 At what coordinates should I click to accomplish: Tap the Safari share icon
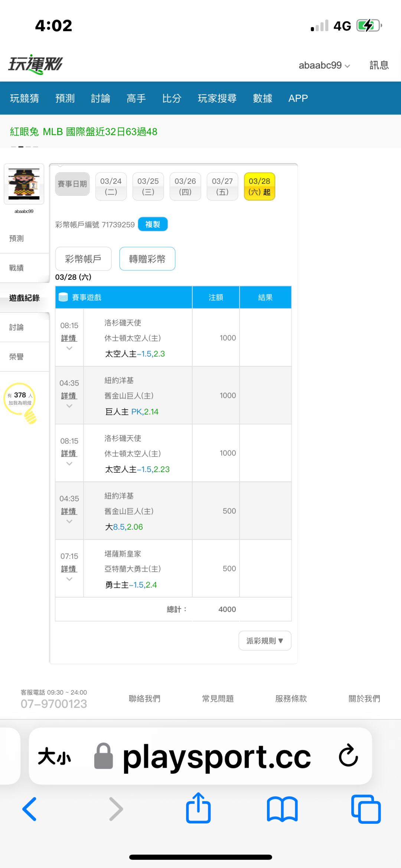(198, 808)
